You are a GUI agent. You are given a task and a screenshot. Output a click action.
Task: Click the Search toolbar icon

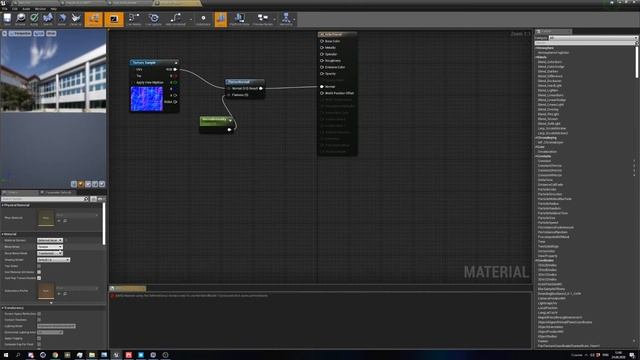point(48,19)
